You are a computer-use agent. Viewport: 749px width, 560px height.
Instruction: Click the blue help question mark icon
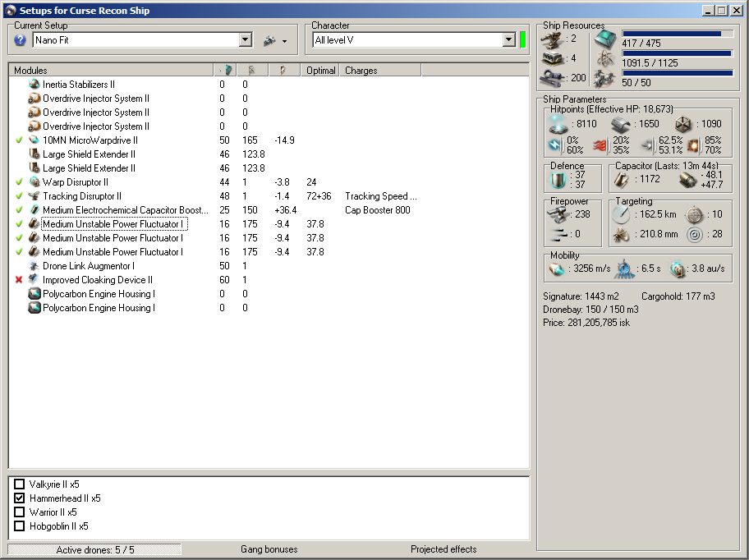pos(20,40)
